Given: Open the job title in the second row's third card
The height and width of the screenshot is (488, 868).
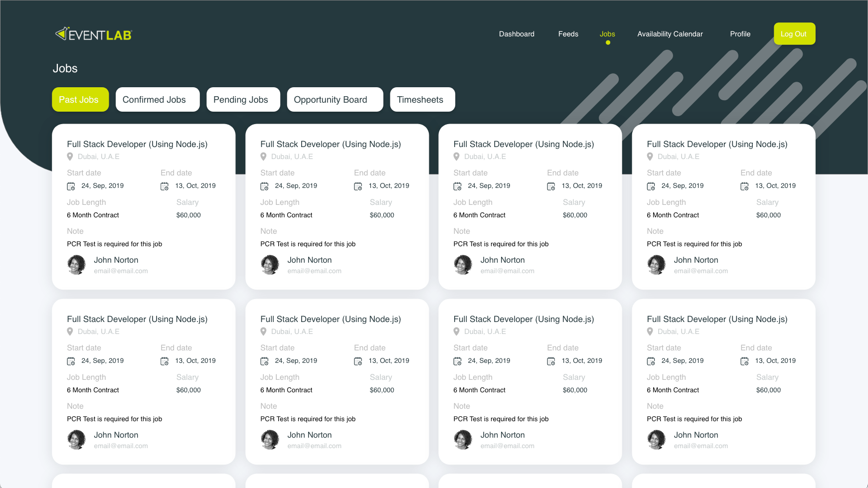Looking at the screenshot, I should click(x=523, y=319).
